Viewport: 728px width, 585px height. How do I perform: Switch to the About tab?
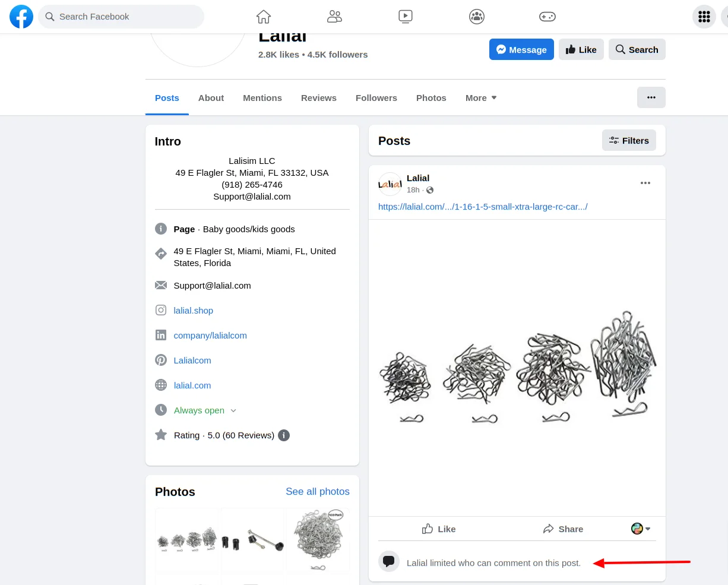pos(211,98)
